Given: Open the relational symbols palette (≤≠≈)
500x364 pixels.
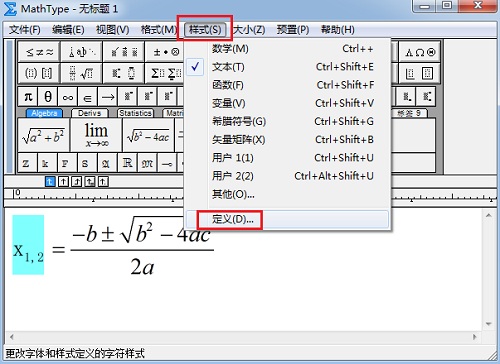Looking at the screenshot, I should (39, 52).
